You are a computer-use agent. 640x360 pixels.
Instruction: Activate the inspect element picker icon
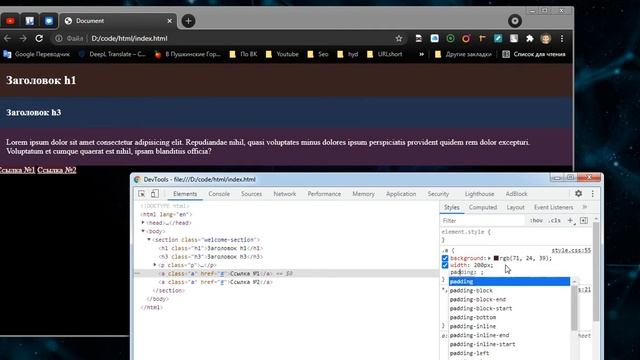click(142, 193)
